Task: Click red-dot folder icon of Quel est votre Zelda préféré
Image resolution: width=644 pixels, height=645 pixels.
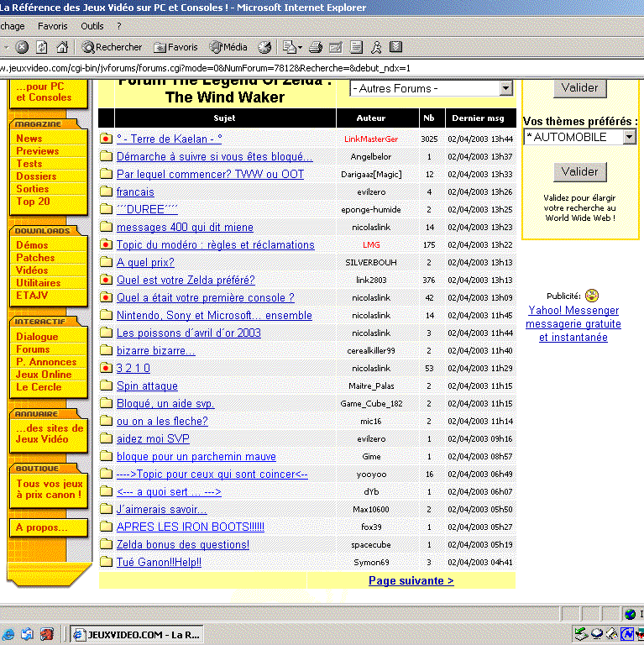Action: [106, 280]
